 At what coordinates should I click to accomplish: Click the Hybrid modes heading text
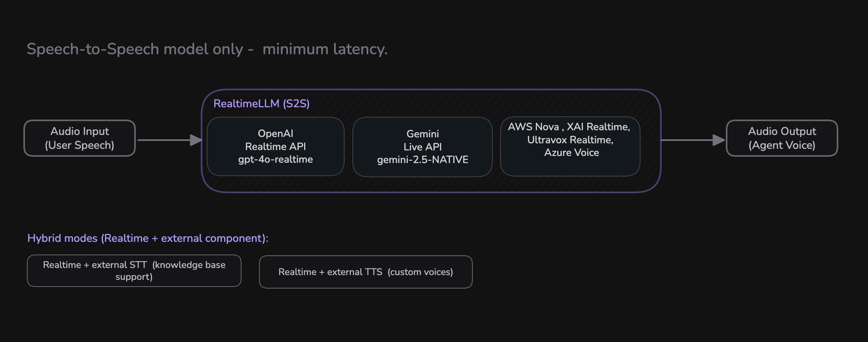tap(148, 238)
